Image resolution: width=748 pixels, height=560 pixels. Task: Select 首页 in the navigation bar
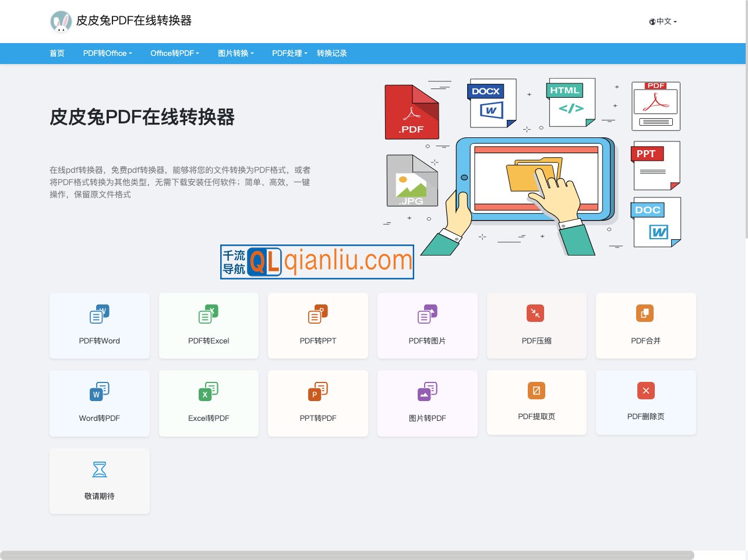pos(57,53)
